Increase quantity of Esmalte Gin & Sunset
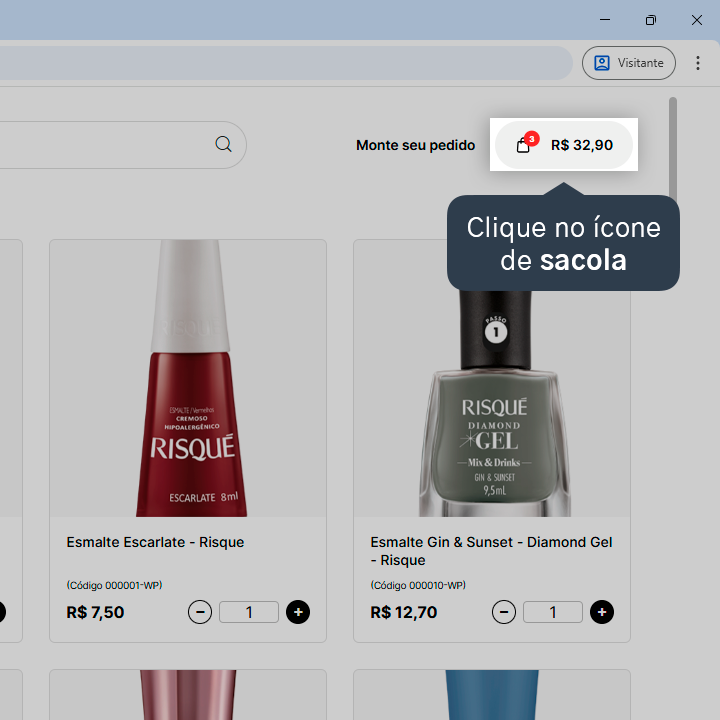 [x=602, y=612]
